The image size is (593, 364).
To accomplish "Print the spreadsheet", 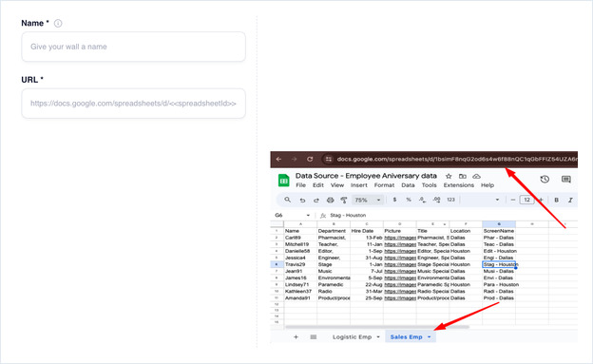I will coord(330,201).
